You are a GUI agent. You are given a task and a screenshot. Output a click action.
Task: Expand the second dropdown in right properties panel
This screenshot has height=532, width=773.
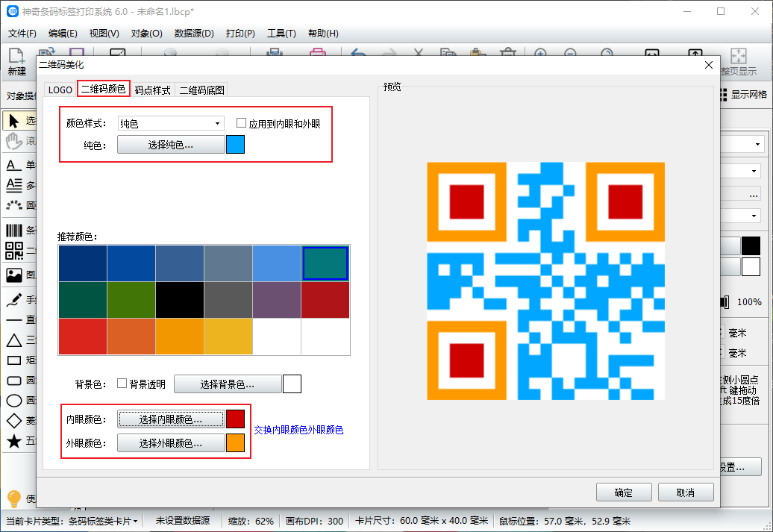754,171
